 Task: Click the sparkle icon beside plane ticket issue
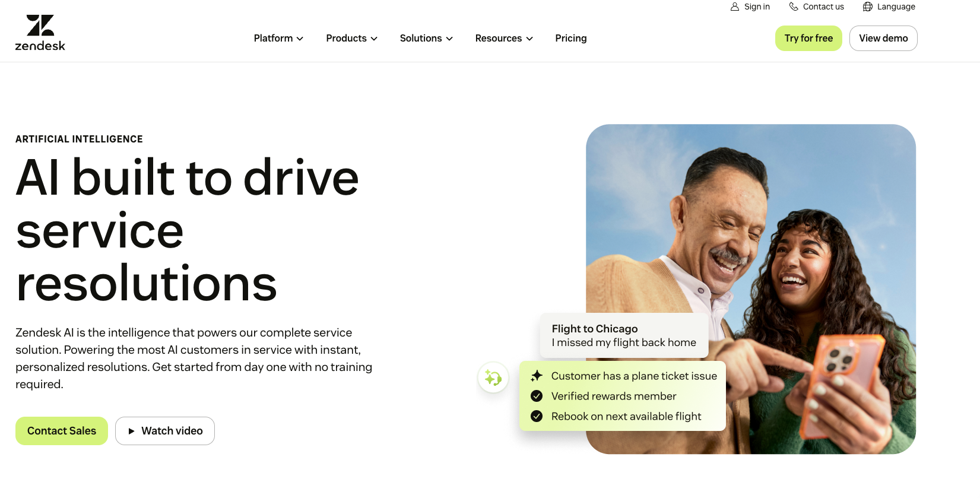click(537, 376)
